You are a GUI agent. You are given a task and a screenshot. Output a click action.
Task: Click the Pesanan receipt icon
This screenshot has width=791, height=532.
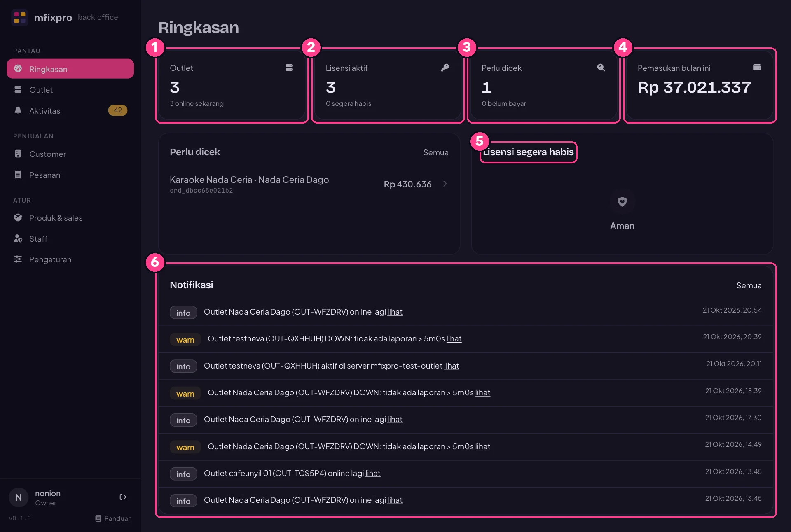click(x=18, y=175)
